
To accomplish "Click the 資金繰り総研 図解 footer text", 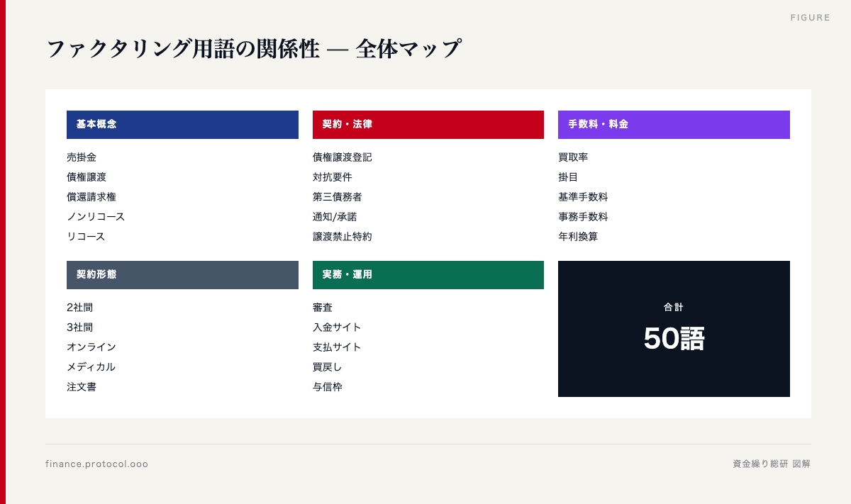I will pyautogui.click(x=772, y=464).
